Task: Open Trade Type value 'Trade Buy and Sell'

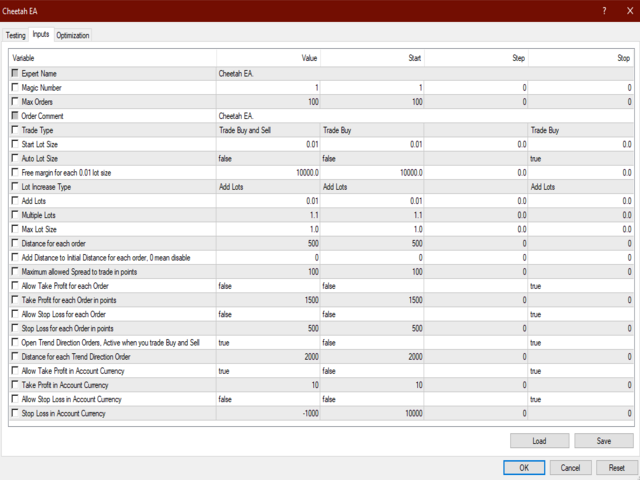Action: [x=268, y=130]
